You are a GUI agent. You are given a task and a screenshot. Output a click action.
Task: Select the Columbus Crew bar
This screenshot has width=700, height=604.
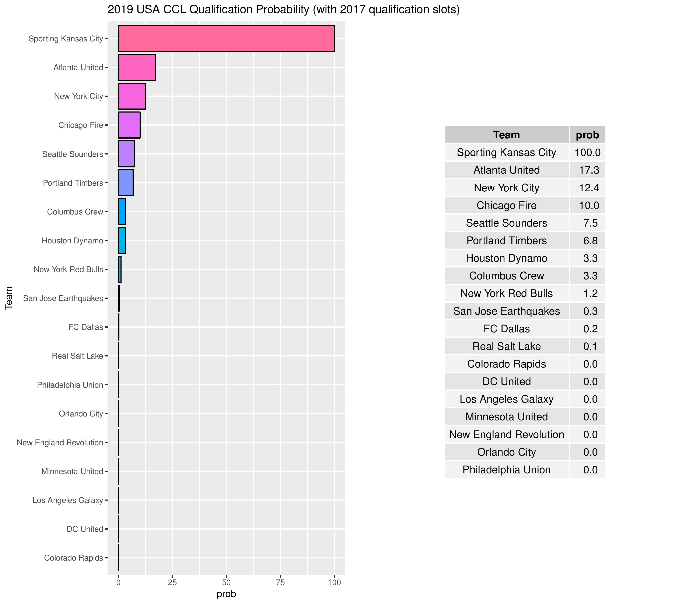coord(122,212)
